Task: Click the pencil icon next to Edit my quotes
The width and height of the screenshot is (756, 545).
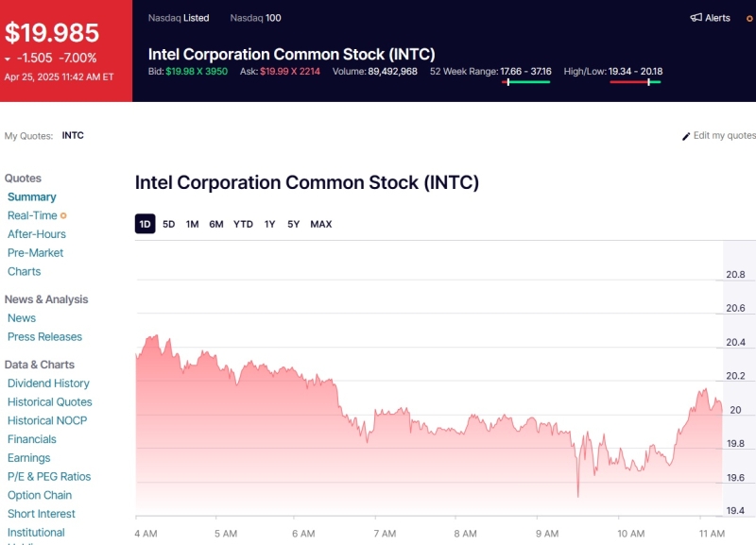Action: (x=685, y=136)
